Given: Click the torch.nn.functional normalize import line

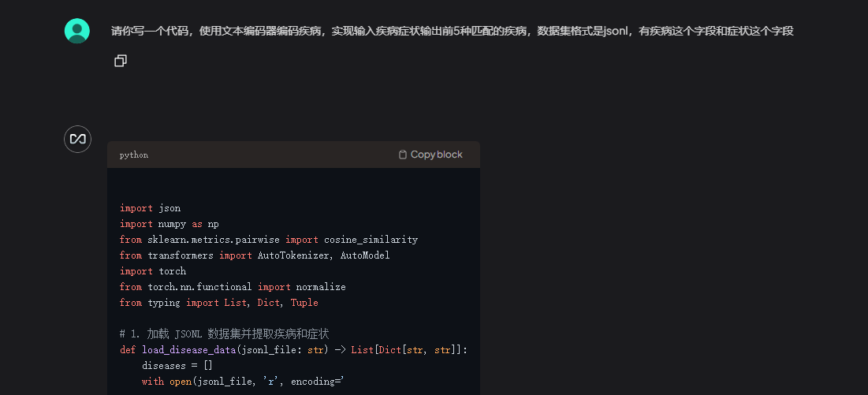Looking at the screenshot, I should click(x=233, y=286).
